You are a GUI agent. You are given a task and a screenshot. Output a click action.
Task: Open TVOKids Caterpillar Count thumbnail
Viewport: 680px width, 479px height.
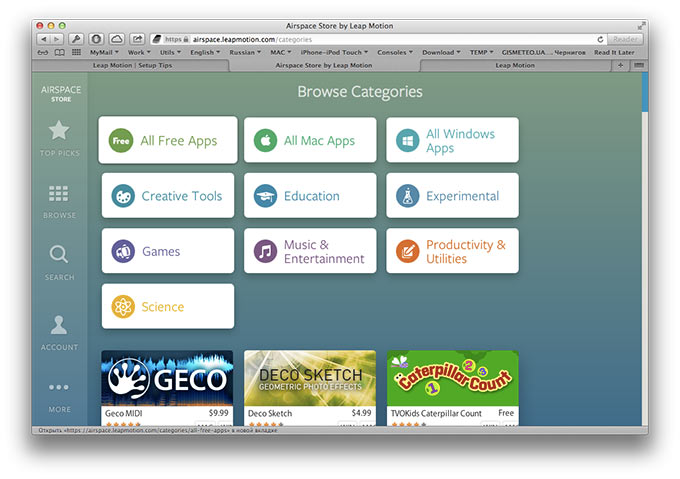452,378
